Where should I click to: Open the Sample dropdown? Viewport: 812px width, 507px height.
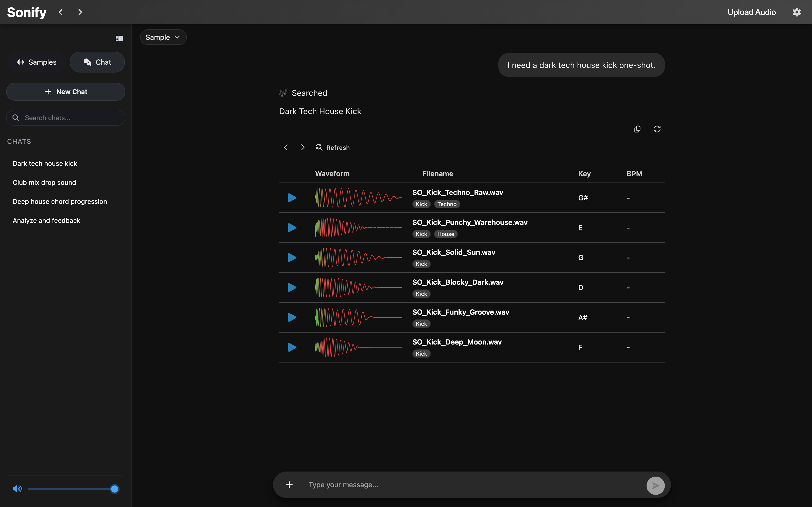coord(163,37)
